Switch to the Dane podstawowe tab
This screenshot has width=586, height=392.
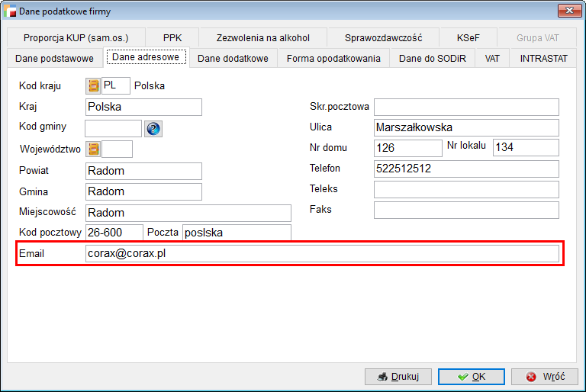tap(54, 59)
